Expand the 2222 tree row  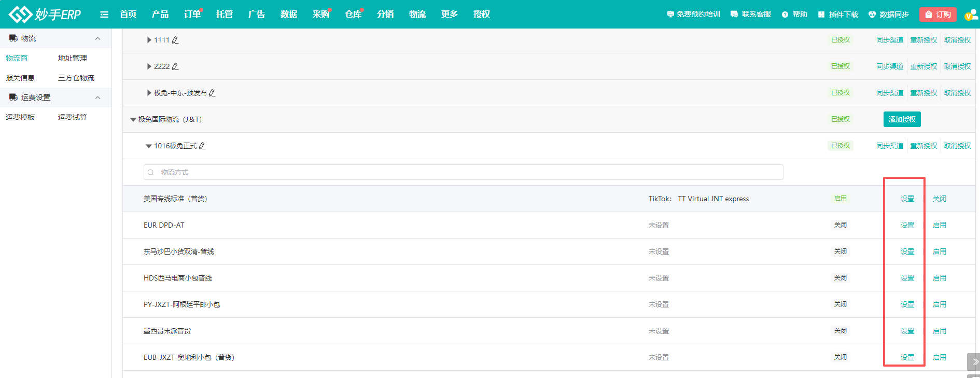[x=149, y=66]
